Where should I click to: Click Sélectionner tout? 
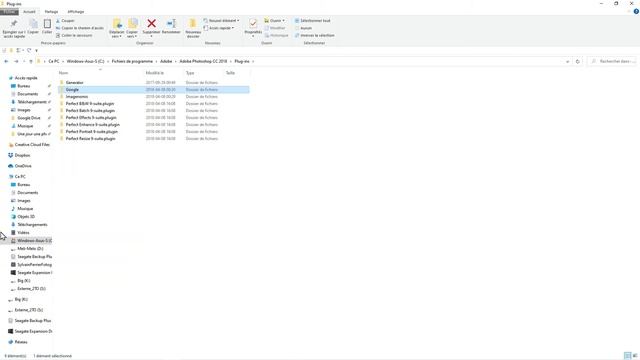(x=312, y=20)
